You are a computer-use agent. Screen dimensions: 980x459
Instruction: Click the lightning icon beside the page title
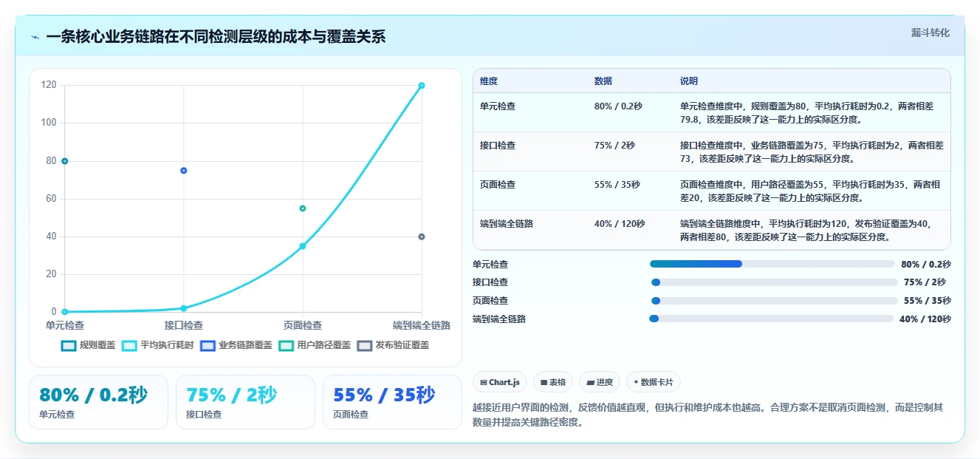coord(35,37)
